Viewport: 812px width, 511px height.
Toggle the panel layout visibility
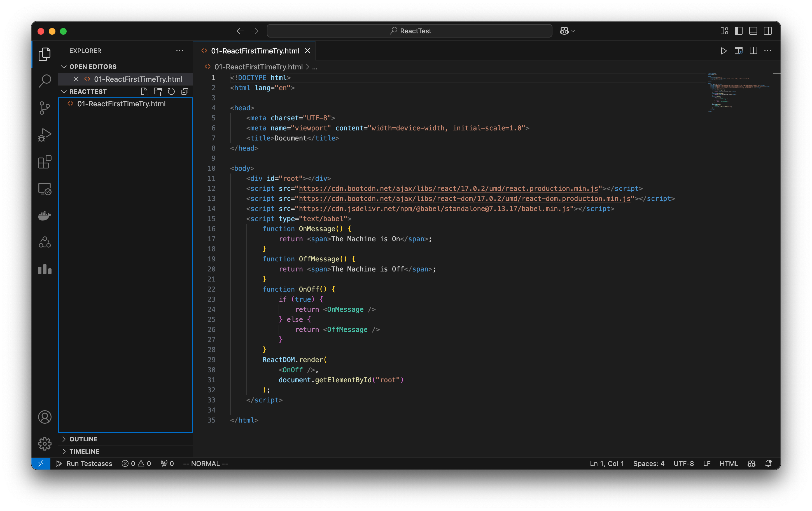(753, 31)
